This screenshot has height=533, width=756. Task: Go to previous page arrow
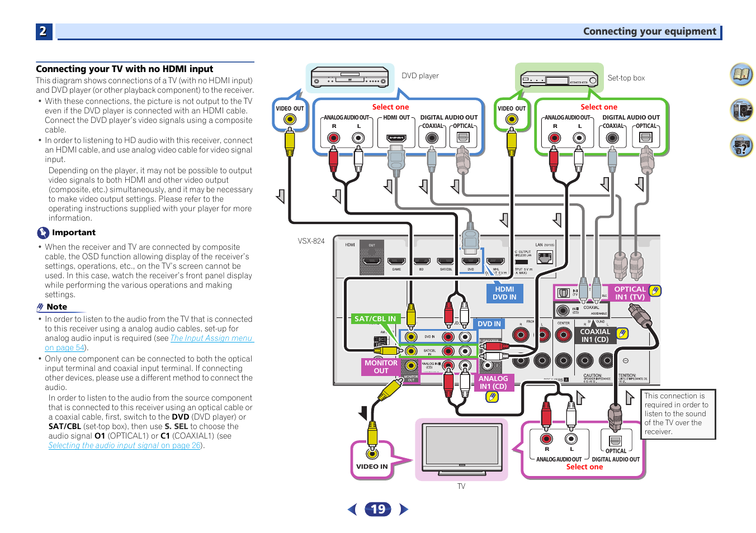(352, 509)
